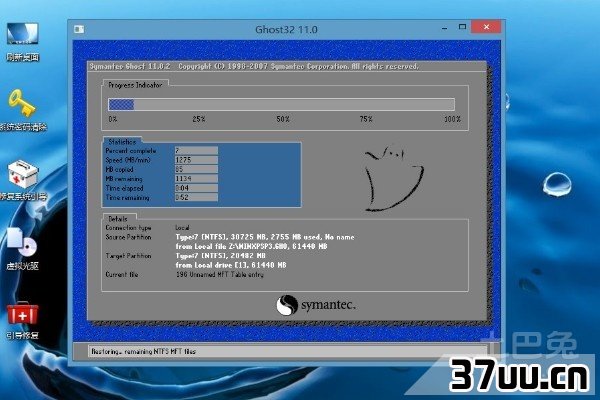The height and width of the screenshot is (400, 600).
Task: Click the Progress Indicator group label
Action: [135, 85]
